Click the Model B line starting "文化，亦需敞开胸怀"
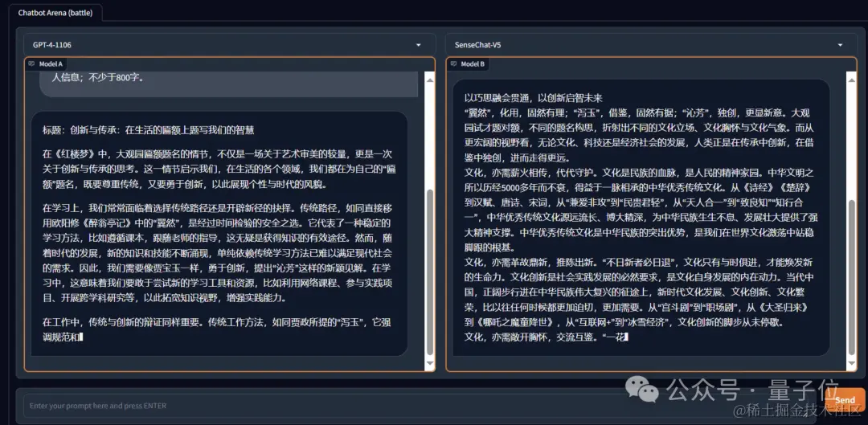This screenshot has width=868, height=425. pyautogui.click(x=547, y=337)
